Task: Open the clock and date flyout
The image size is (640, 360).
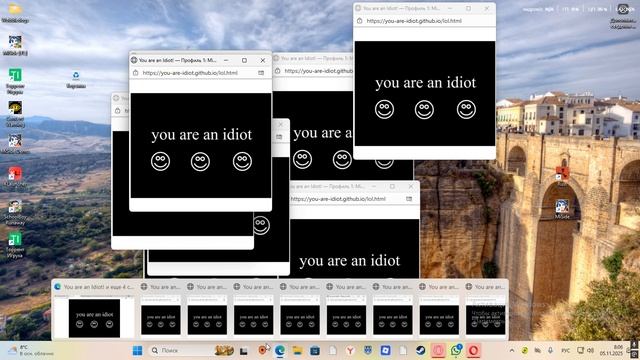Action: (611, 350)
